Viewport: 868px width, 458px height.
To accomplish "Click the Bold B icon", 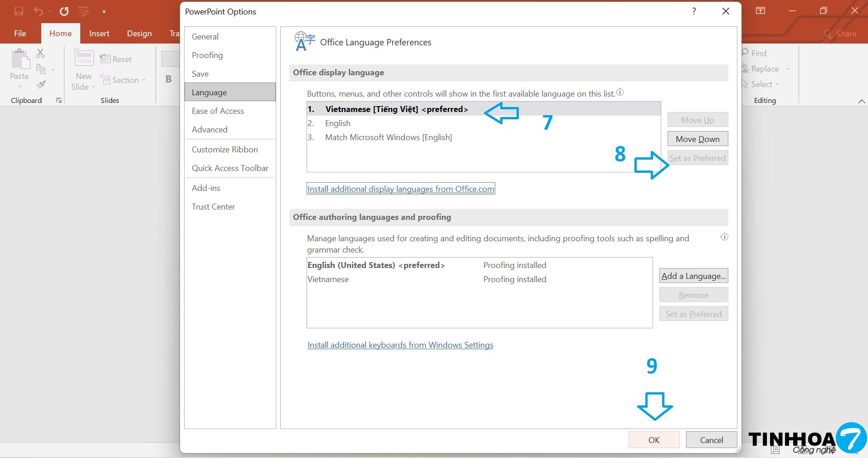I will (x=168, y=79).
